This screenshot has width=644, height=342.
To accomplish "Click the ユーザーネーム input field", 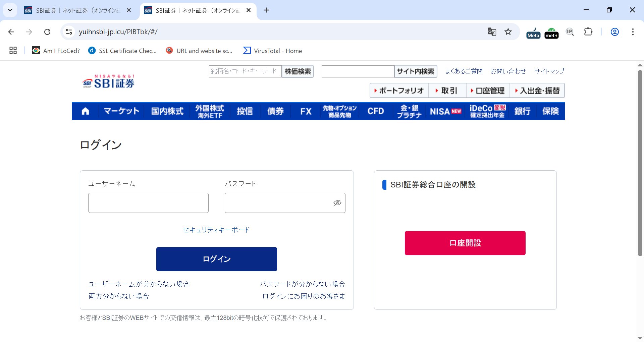I will click(x=148, y=203).
